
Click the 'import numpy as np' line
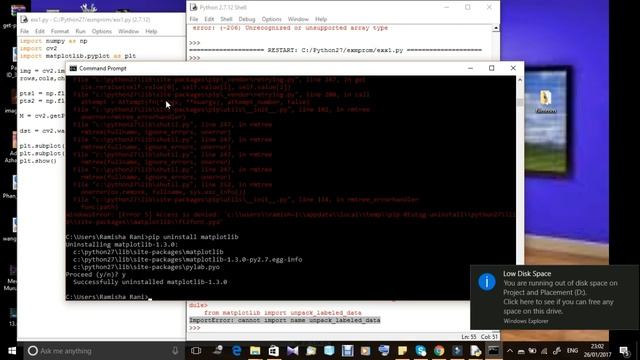coord(53,41)
